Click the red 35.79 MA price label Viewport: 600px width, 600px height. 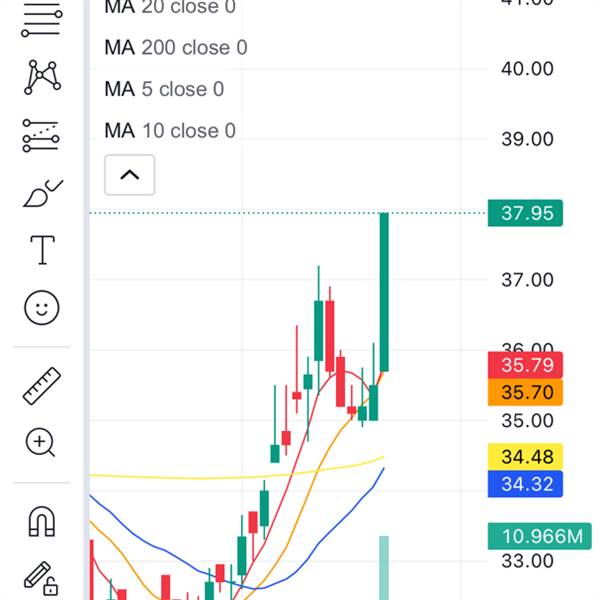click(525, 365)
